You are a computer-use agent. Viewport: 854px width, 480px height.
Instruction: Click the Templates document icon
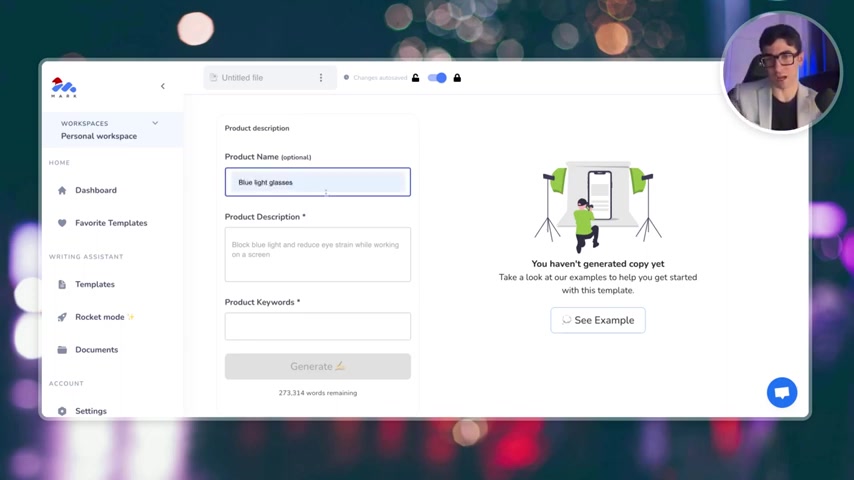pyautogui.click(x=62, y=284)
